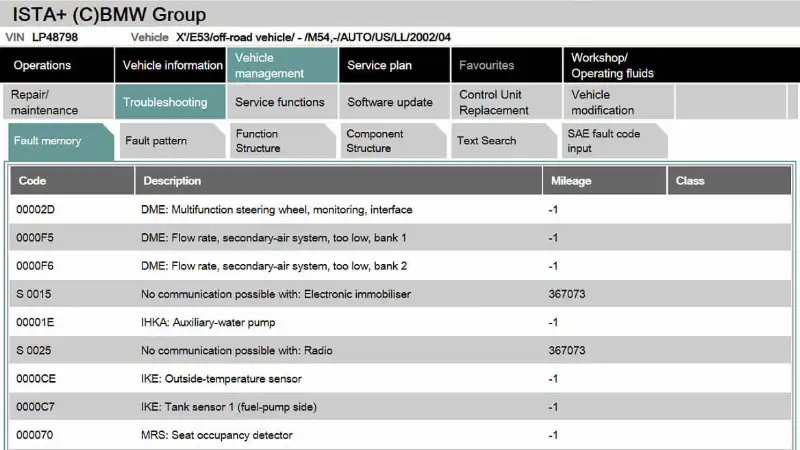This screenshot has height=450, width=800.
Task: Sort by the Code column header
Action: click(x=72, y=181)
